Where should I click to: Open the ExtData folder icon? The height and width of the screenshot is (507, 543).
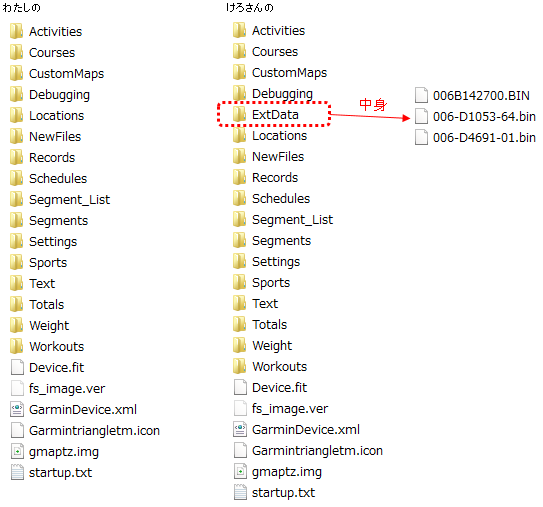239,114
